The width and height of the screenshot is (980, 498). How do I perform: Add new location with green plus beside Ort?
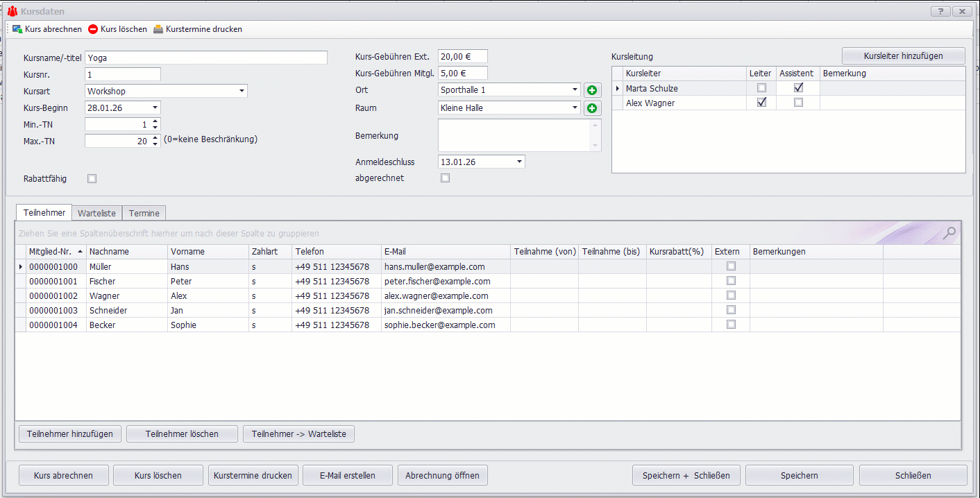click(592, 90)
